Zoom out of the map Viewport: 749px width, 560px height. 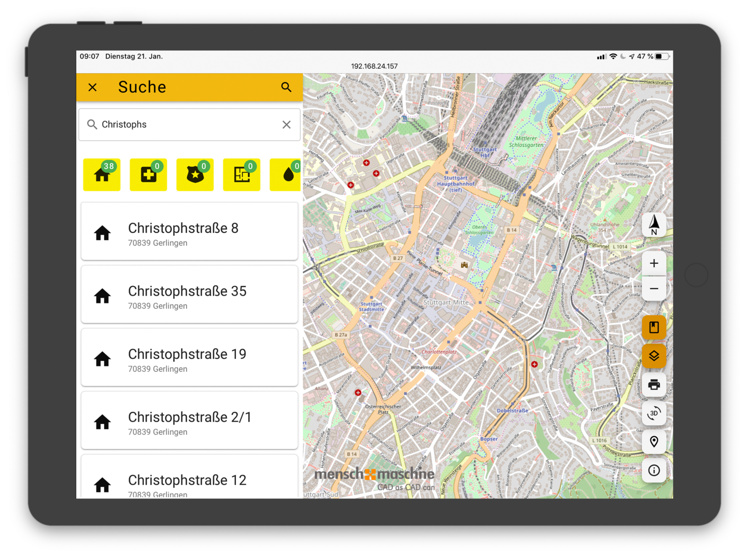coord(654,289)
